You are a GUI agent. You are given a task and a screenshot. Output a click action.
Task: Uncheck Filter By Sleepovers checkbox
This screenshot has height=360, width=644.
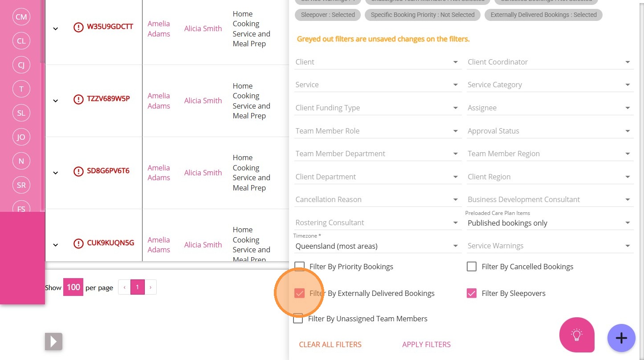[x=472, y=293]
